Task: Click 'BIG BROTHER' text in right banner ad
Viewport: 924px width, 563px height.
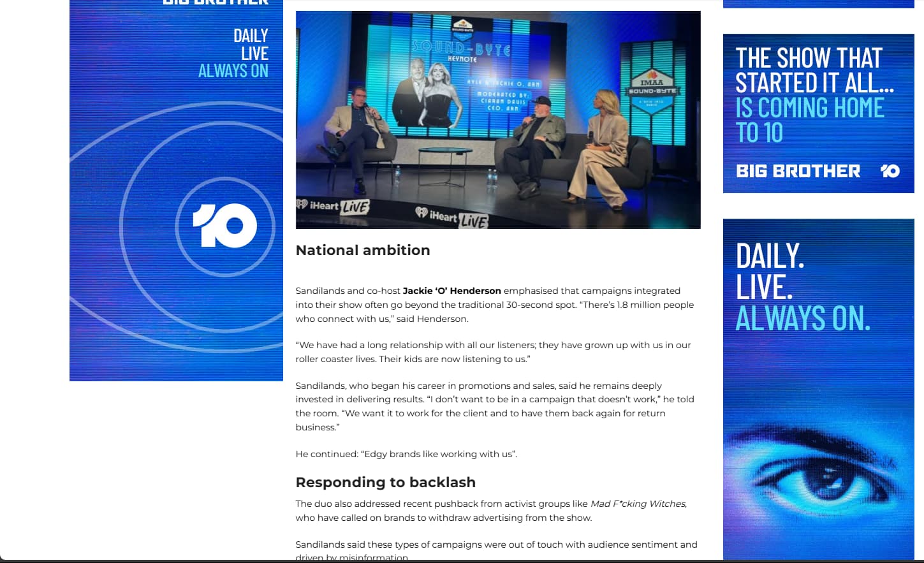Action: (798, 171)
